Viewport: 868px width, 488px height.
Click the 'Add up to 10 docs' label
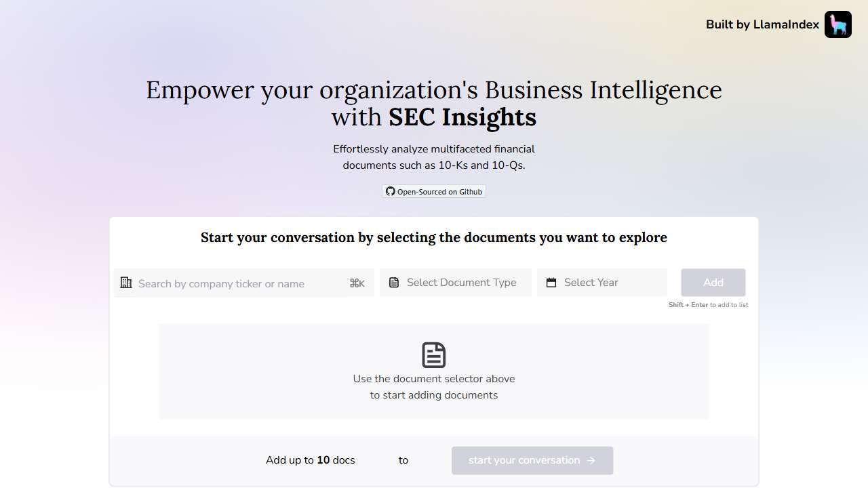310,460
